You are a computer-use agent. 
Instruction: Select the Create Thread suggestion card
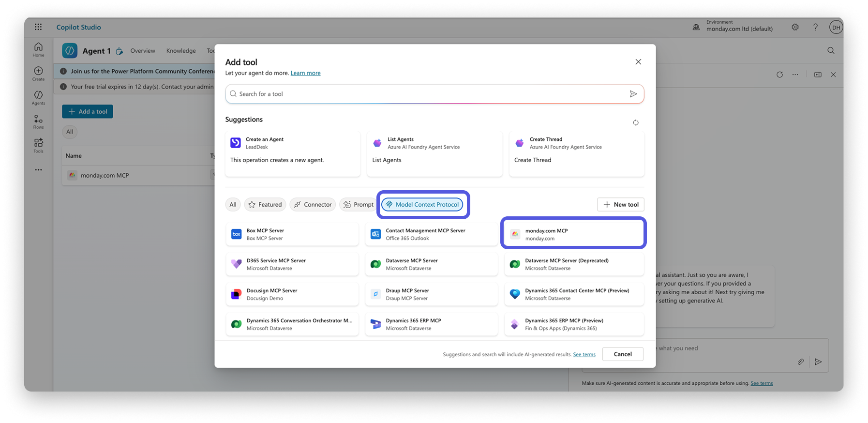577,153
